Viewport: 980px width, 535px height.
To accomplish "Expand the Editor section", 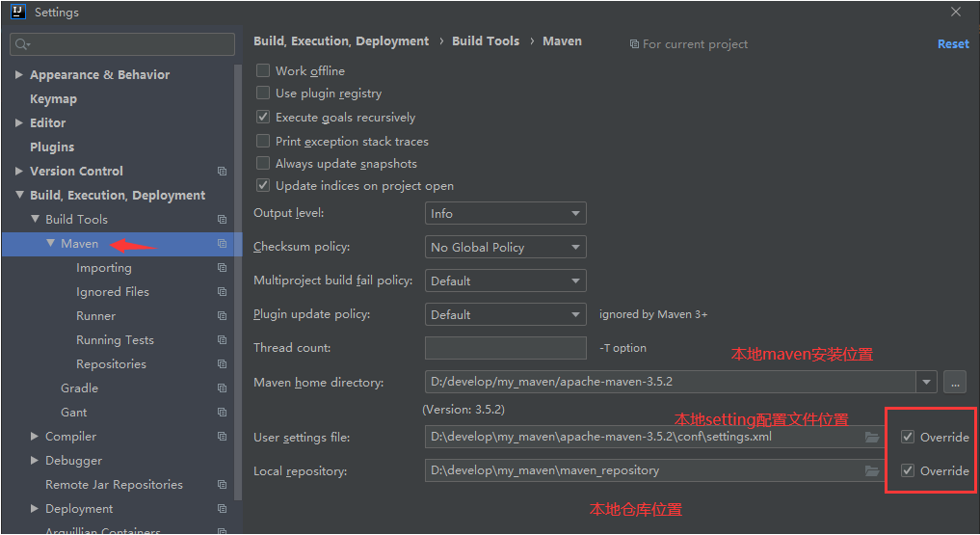I will pos(18,122).
